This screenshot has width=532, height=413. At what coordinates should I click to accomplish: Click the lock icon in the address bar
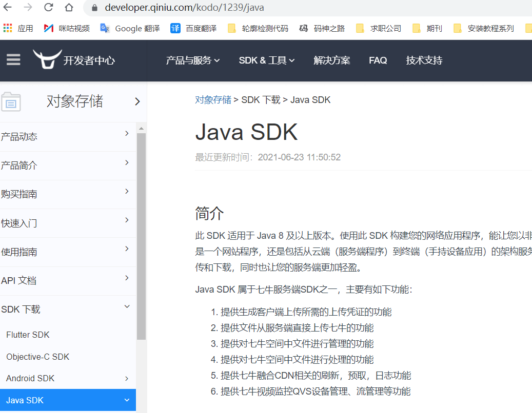tap(95, 8)
